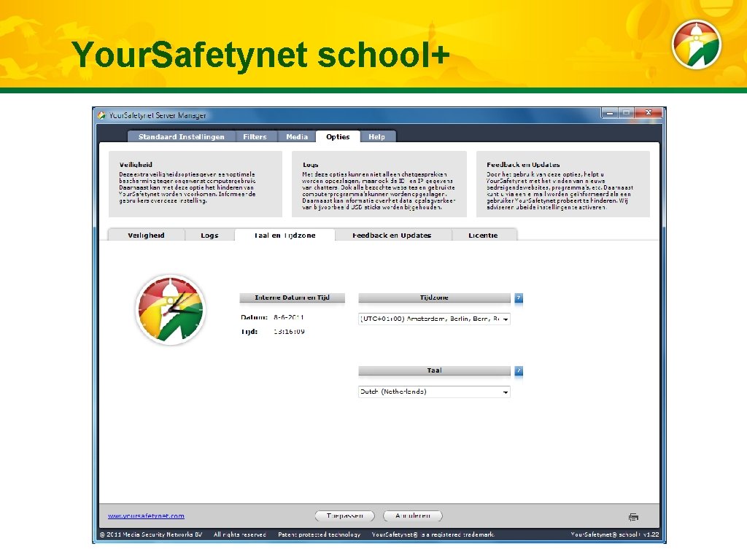Open the Help tab

pos(377,136)
